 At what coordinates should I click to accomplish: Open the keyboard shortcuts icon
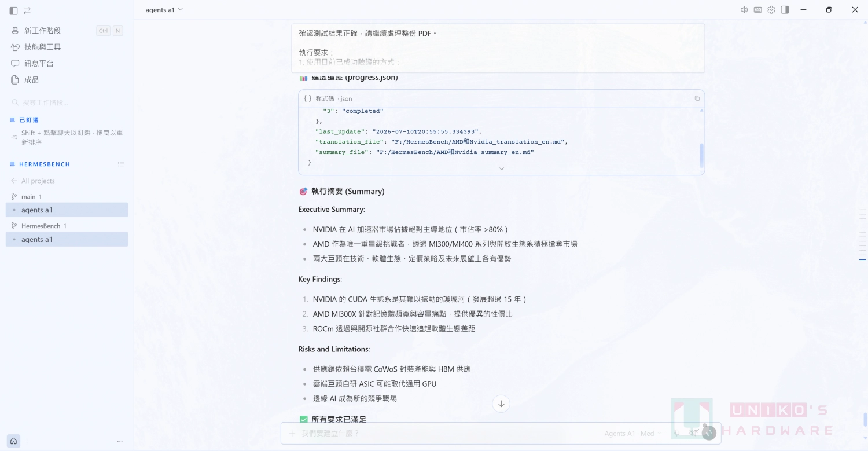(757, 10)
